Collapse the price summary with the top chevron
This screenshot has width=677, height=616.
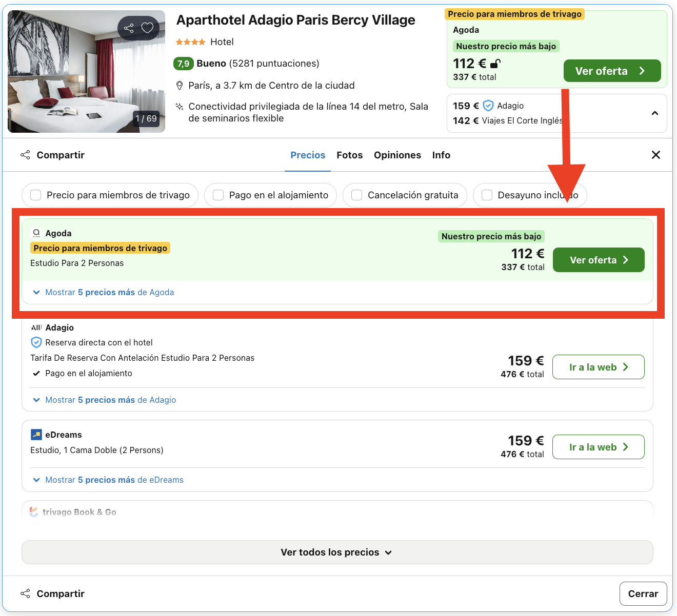(x=654, y=112)
